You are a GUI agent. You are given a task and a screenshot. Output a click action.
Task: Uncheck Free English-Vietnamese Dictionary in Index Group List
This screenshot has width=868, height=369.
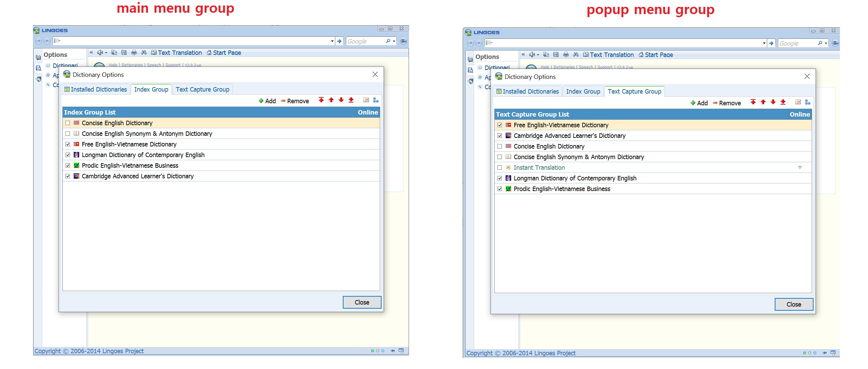[68, 144]
